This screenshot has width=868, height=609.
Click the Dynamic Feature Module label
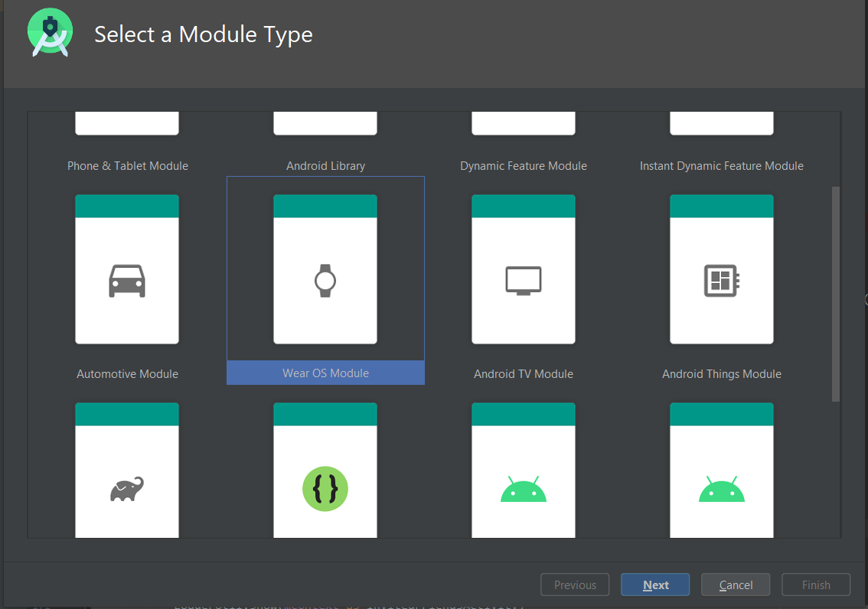click(x=523, y=166)
